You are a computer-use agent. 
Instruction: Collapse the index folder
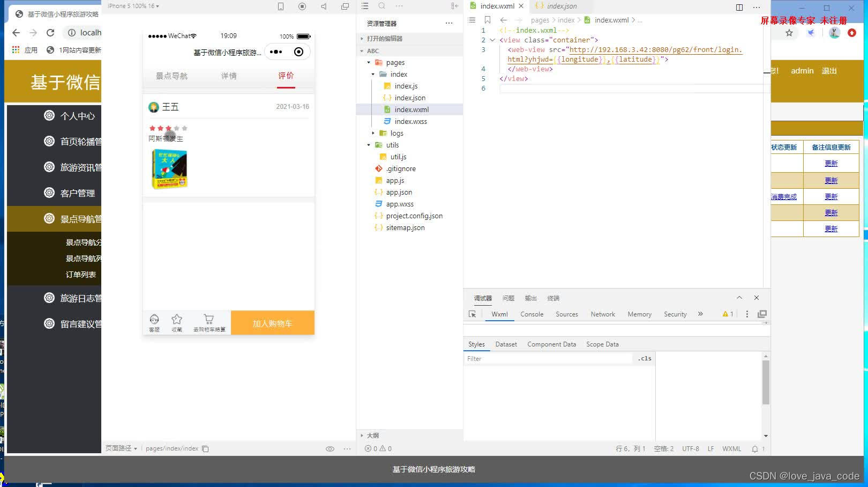click(373, 75)
